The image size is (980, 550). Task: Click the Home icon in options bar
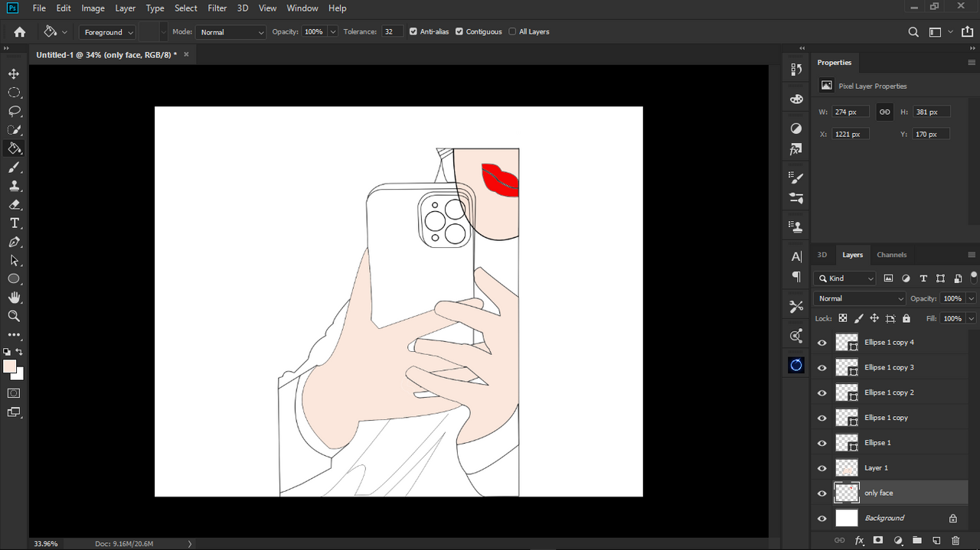click(20, 32)
